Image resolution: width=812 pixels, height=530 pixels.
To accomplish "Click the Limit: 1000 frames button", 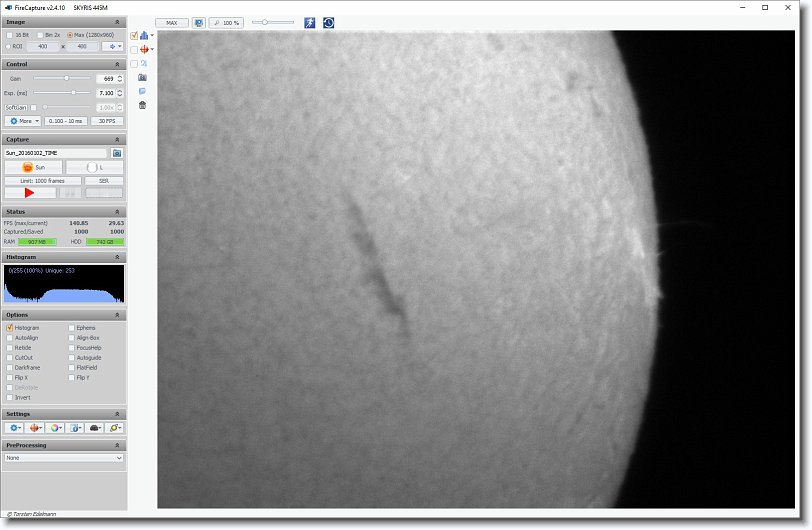I will (x=43, y=181).
